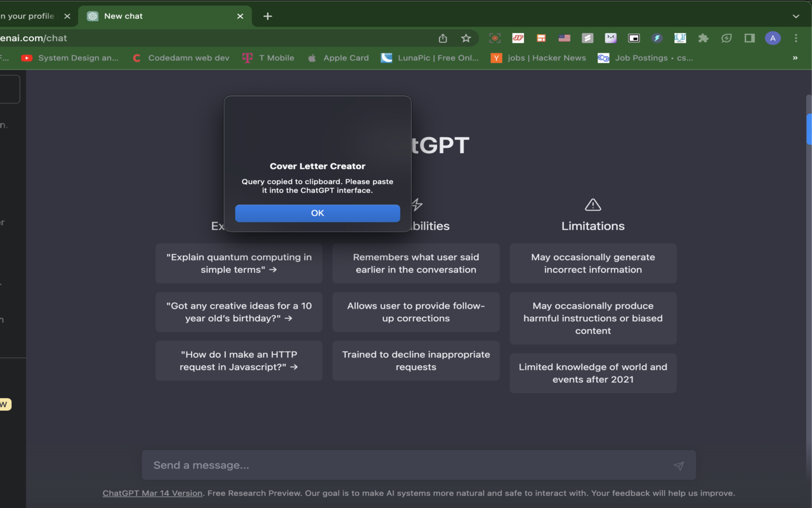Viewport: 812px width, 508px height.
Task: Click the Limitations warning triangle icon
Action: coord(593,204)
